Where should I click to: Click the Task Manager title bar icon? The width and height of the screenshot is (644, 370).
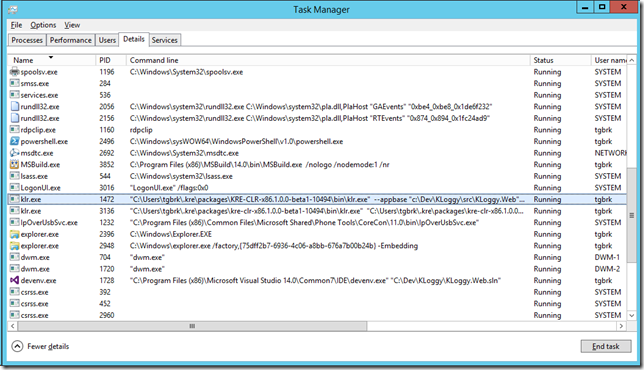pyautogui.click(x=13, y=9)
